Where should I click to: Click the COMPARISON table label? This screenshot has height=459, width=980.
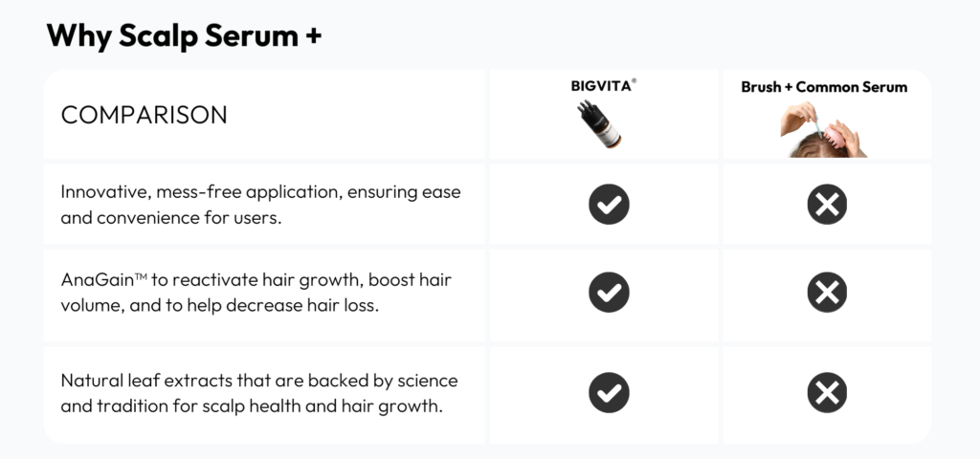point(144,116)
